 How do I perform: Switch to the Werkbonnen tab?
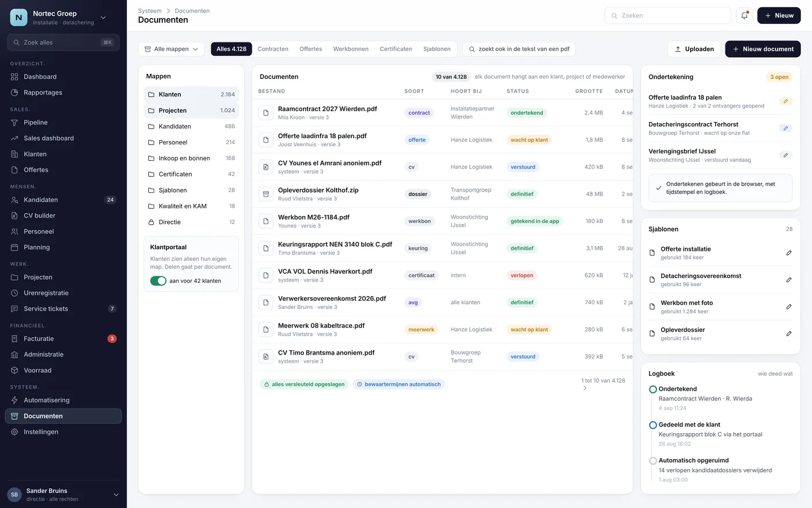[351, 49]
